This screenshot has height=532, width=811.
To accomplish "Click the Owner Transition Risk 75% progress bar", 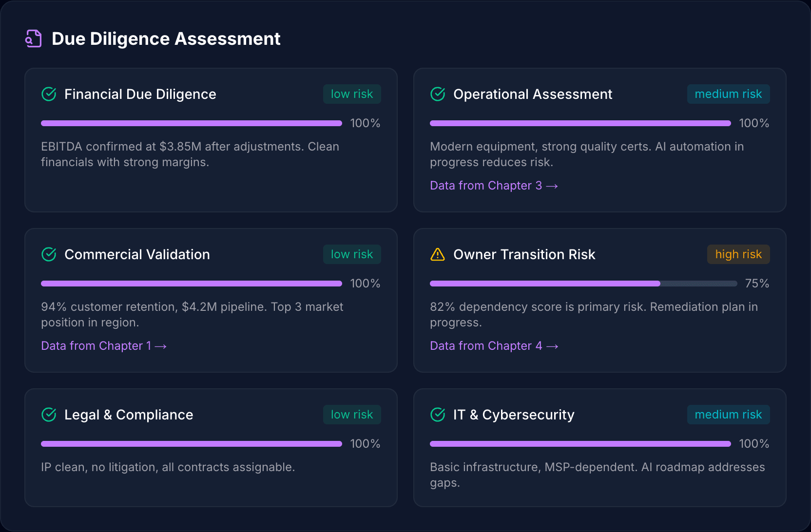I will [x=583, y=284].
